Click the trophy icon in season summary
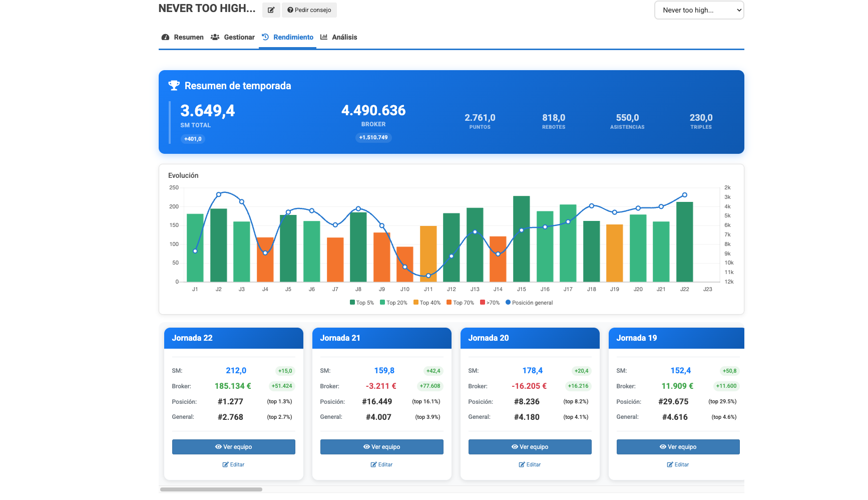Screen dimensions: 868x500 (174, 86)
